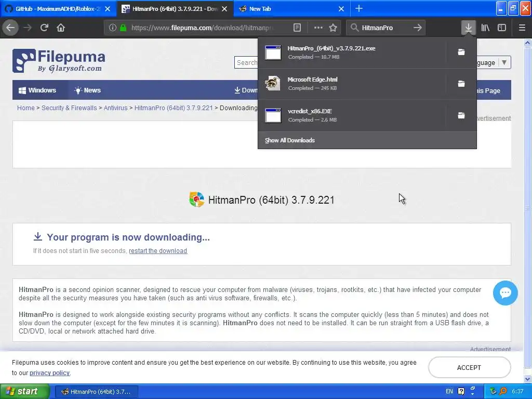Toggle reader view icon
This screenshot has height=399, width=532.
point(297,28)
